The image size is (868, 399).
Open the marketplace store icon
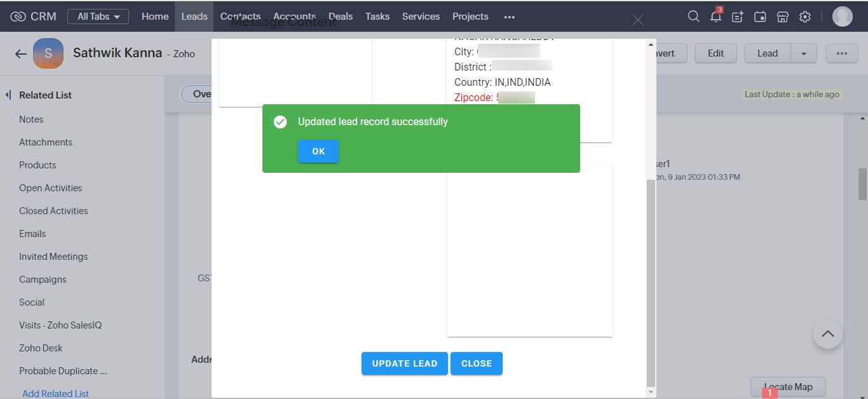(x=783, y=17)
